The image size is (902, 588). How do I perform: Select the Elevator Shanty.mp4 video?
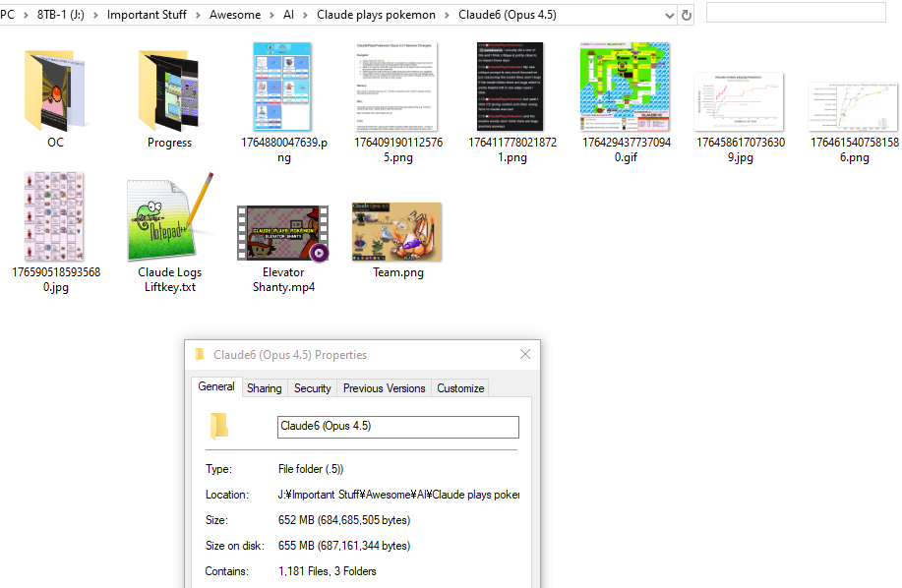[283, 233]
